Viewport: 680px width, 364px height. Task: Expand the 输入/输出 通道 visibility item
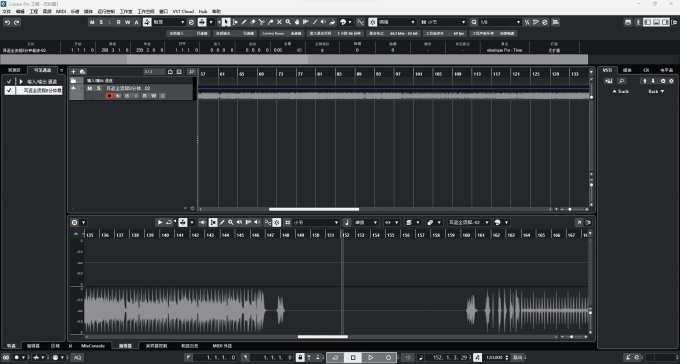21,82
